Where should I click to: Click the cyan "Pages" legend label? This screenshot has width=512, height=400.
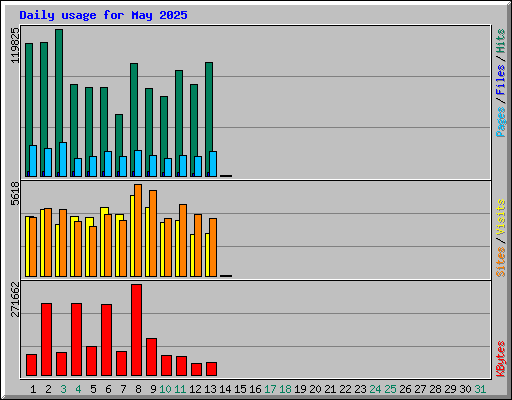coord(501,122)
